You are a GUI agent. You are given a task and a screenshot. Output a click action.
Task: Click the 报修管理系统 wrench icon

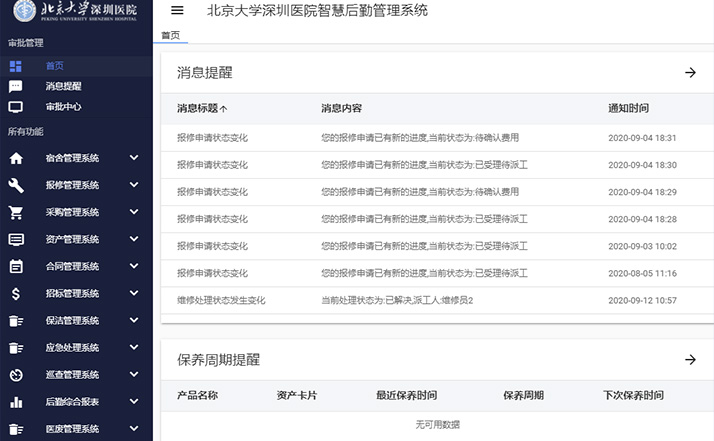click(x=16, y=185)
